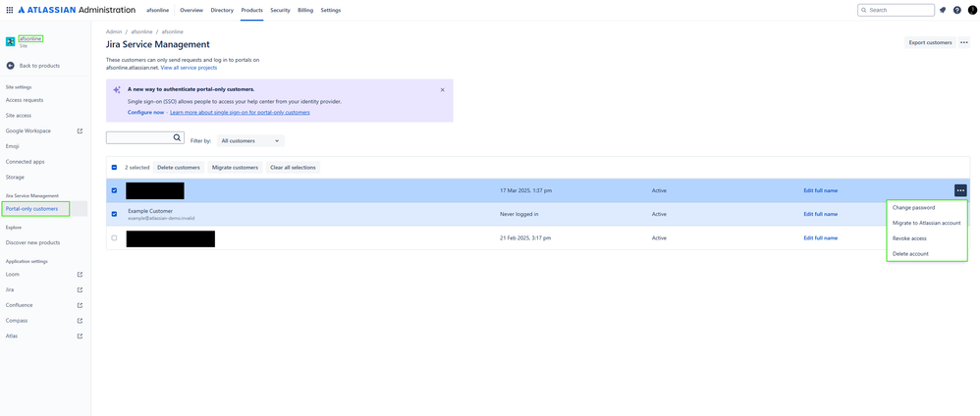Open the All customers filter dropdown

[250, 141]
